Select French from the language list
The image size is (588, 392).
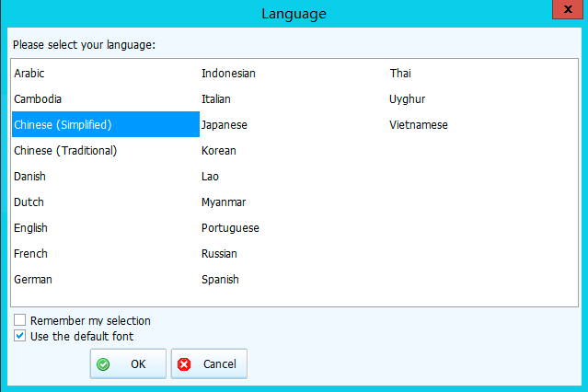[31, 253]
